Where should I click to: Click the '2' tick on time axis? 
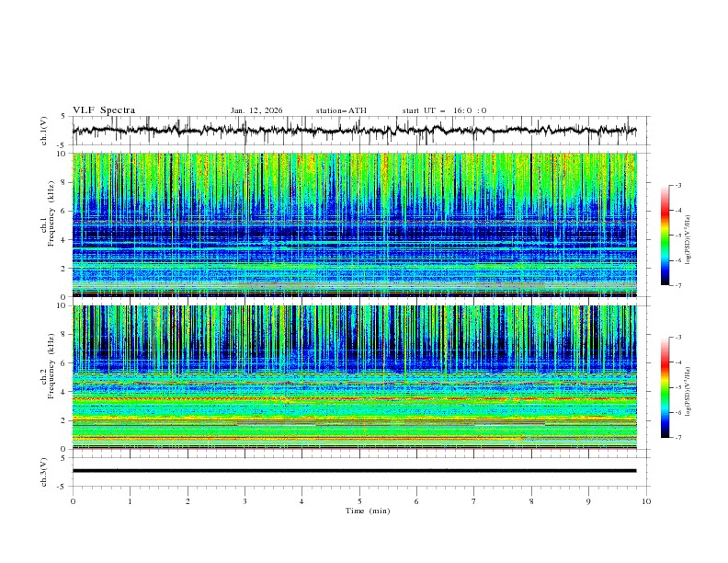(x=188, y=501)
